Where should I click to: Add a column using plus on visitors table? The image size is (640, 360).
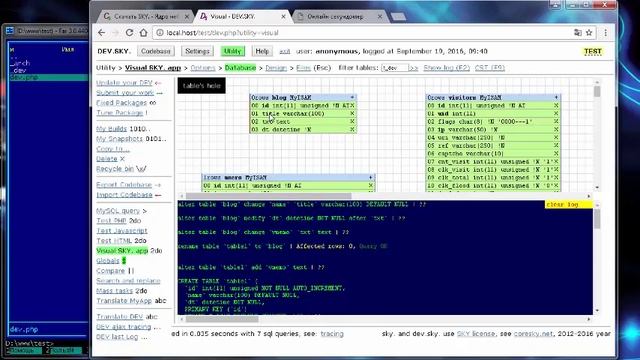coord(556,98)
